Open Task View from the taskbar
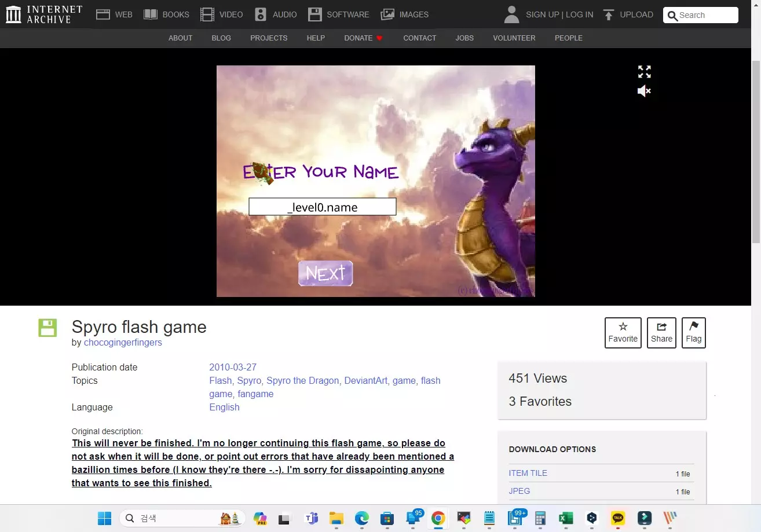The width and height of the screenshot is (761, 532). click(x=284, y=518)
